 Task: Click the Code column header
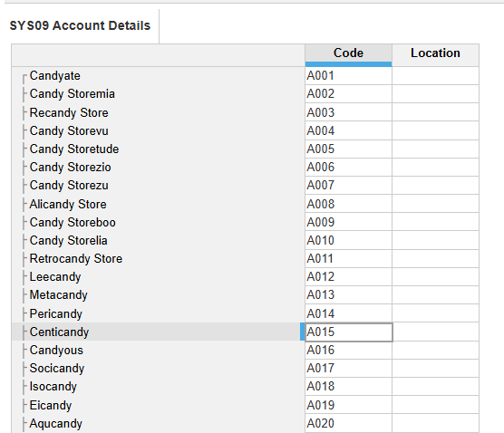click(x=348, y=55)
